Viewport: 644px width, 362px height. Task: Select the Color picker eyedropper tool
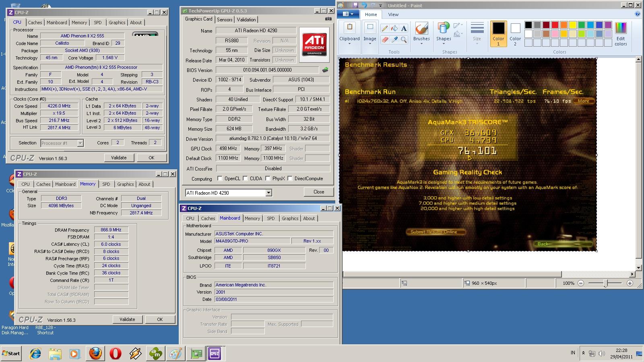394,39
